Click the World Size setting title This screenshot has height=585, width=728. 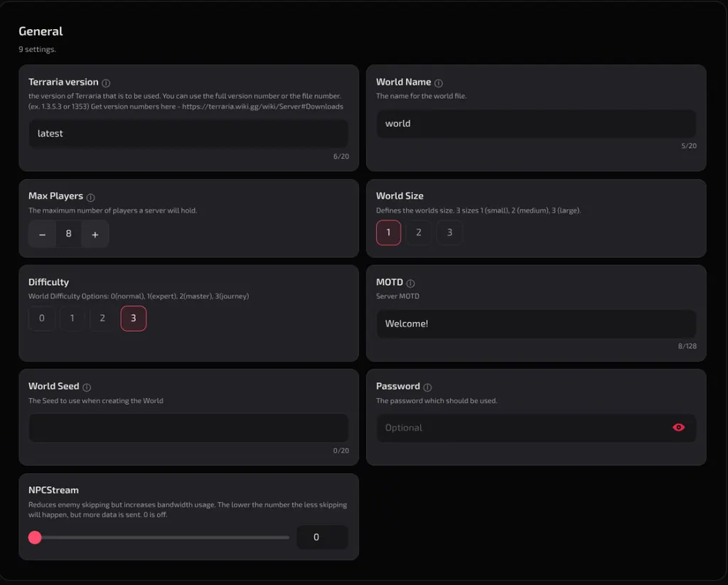(400, 196)
